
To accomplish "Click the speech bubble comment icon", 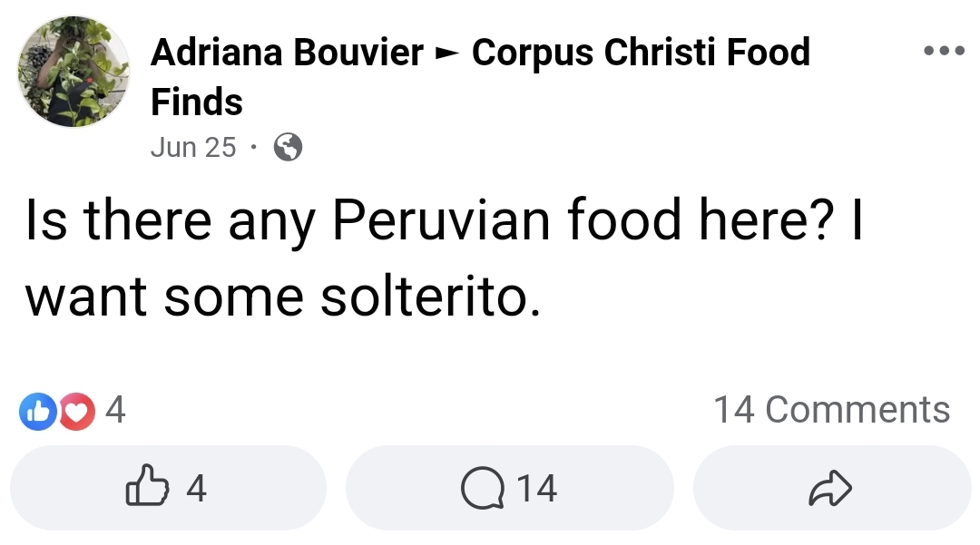I will click(x=483, y=488).
